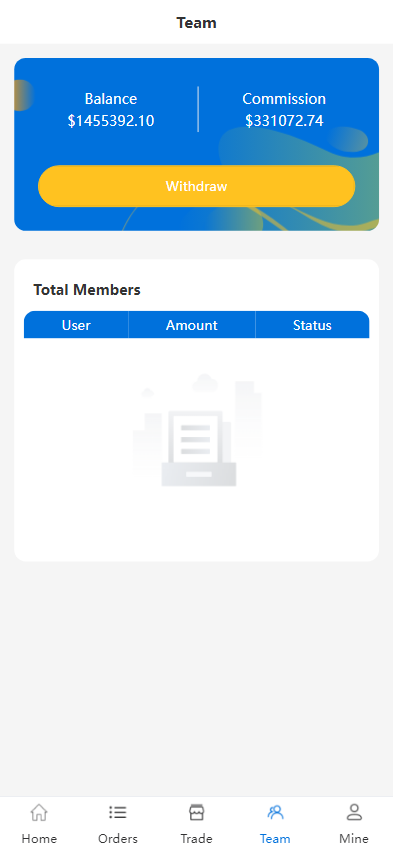The height and width of the screenshot is (851, 393).
Task: Tap the Commission amount $331072.74
Action: tap(284, 121)
